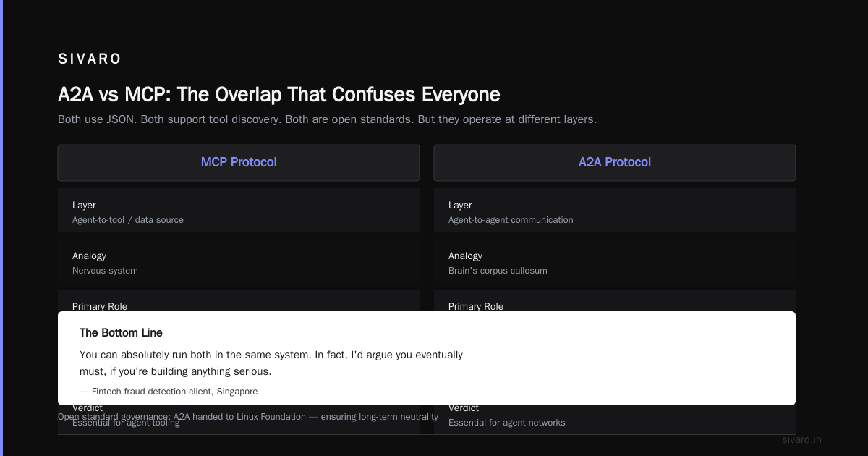Click the A2A Verdict row

615,420
